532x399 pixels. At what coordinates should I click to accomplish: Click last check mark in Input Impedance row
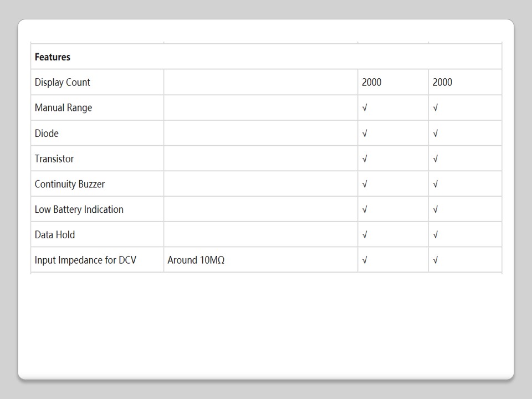(436, 260)
